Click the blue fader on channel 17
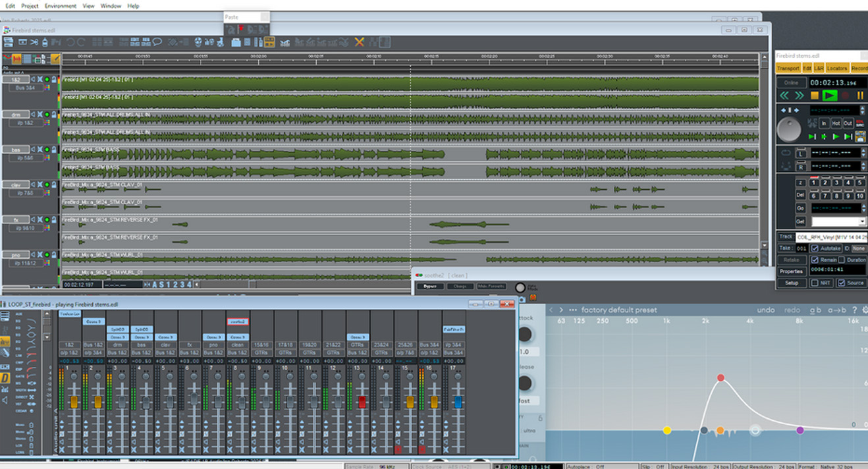868x469 pixels. 458,402
